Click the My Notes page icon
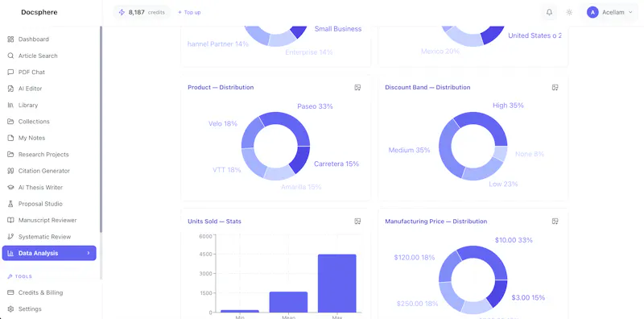 (10, 138)
